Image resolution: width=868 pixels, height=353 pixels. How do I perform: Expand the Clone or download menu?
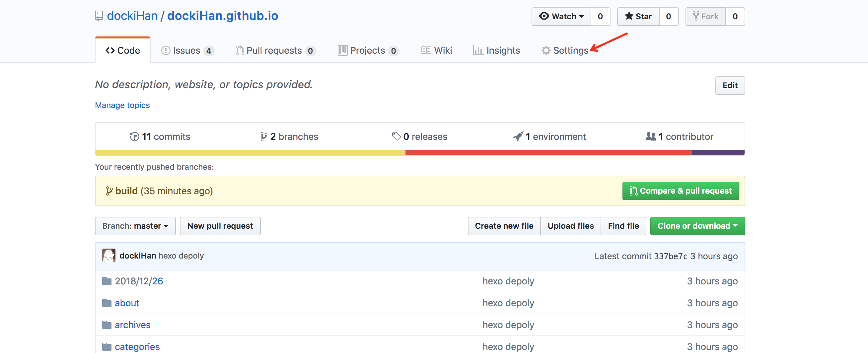tap(697, 226)
